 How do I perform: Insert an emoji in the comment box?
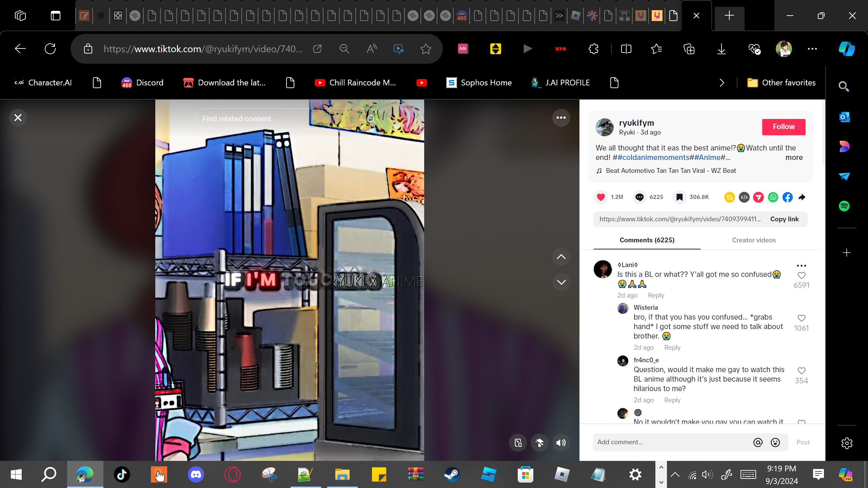point(775,442)
